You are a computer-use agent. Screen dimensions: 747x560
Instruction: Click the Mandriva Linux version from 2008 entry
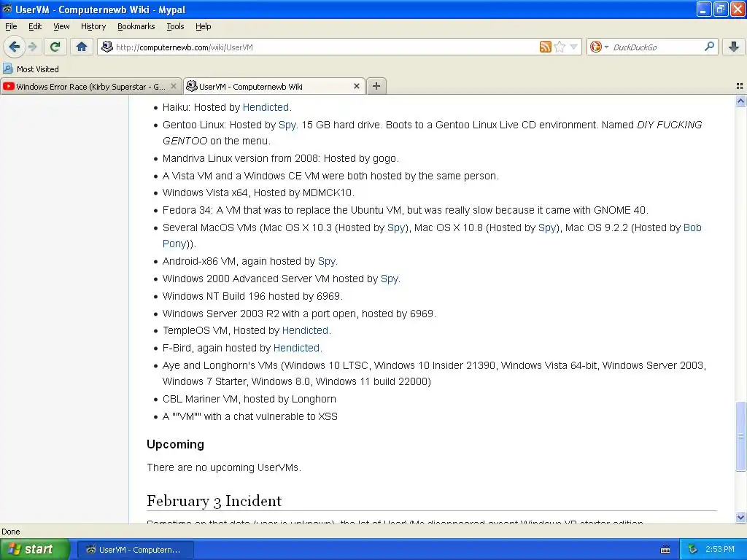pos(281,158)
